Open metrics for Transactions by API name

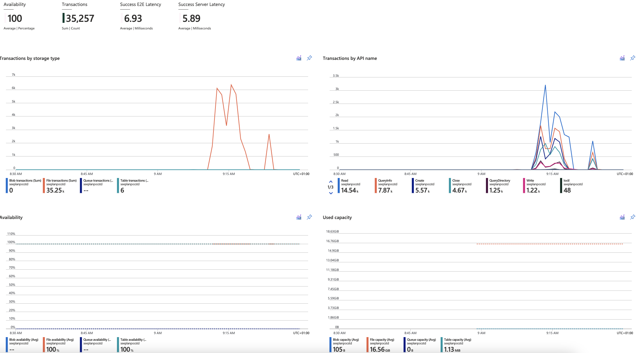point(622,58)
